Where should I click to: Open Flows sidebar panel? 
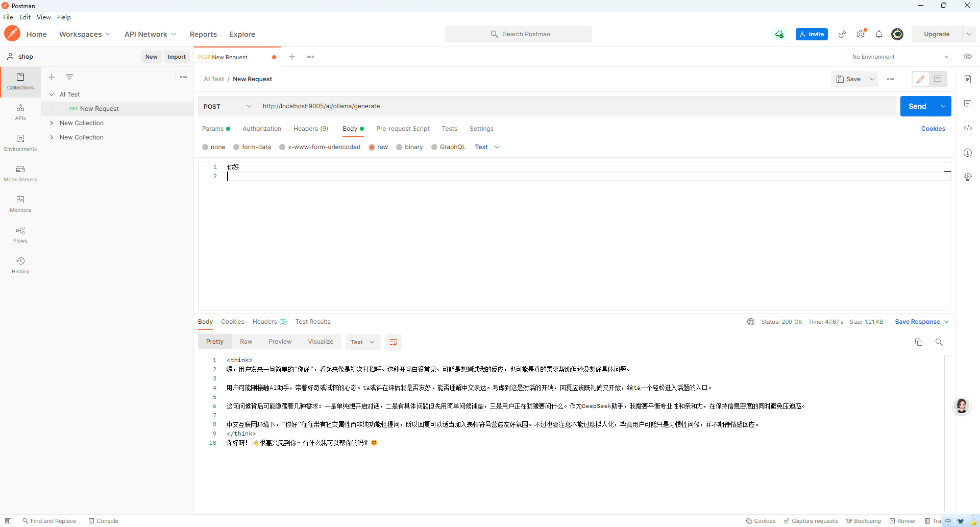(20, 235)
